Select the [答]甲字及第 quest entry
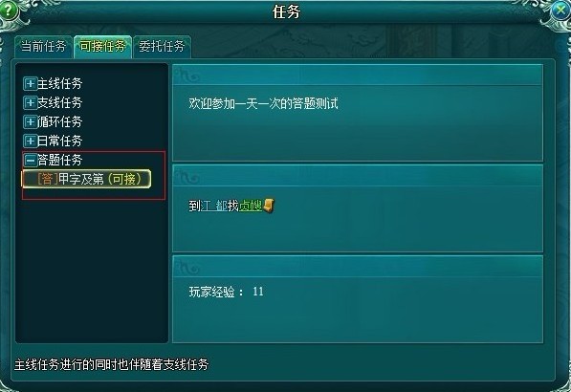The width and height of the screenshot is (571, 392). pos(86,179)
